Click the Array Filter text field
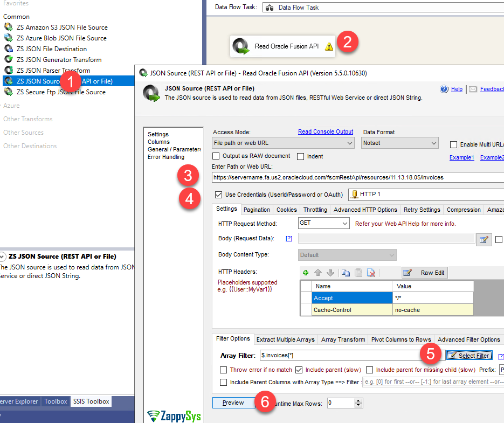The height and width of the screenshot is (423, 504). tap(353, 356)
